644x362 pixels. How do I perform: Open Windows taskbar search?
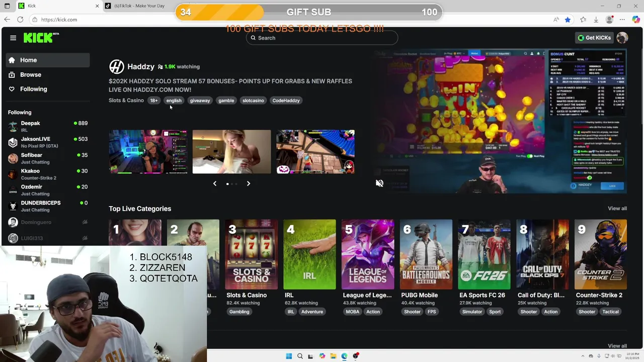[x=300, y=356]
